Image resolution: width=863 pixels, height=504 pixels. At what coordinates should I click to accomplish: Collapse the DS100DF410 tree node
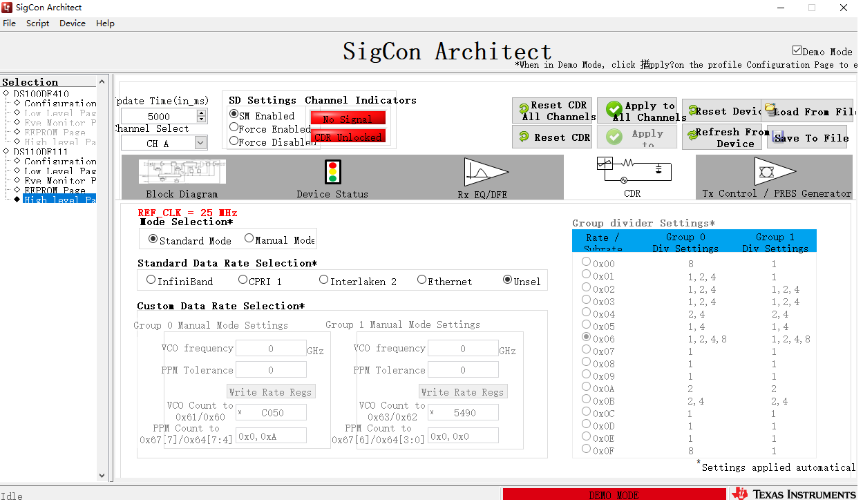tap(6, 93)
